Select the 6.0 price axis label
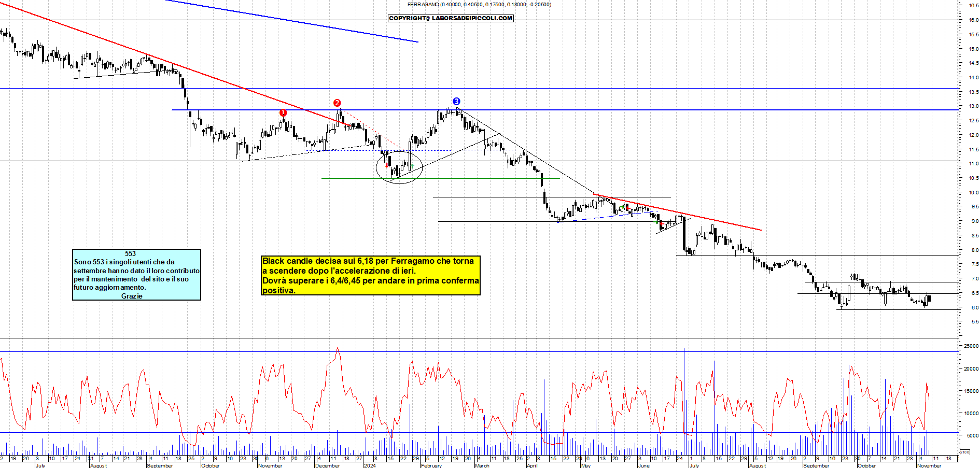The height and width of the screenshot is (468, 980). pos(974,307)
